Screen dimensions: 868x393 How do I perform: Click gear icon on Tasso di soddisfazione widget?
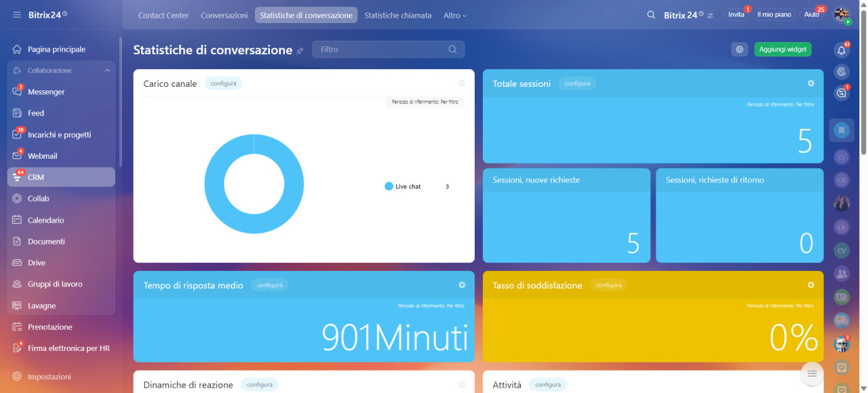(x=810, y=285)
